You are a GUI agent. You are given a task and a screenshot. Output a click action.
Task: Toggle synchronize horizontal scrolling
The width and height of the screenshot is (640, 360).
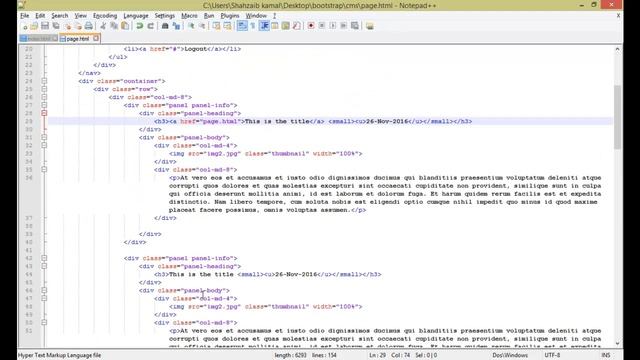coord(227,26)
